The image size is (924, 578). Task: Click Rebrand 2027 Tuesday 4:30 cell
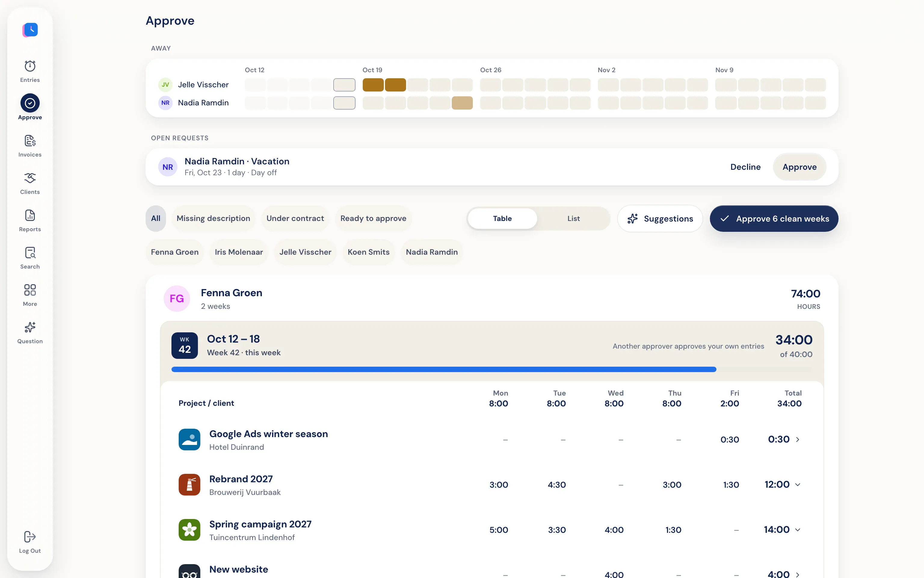pyautogui.click(x=557, y=485)
